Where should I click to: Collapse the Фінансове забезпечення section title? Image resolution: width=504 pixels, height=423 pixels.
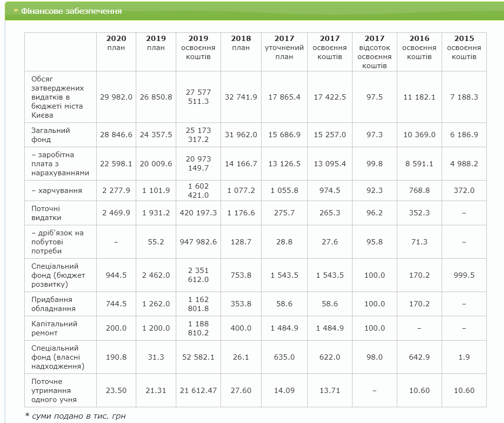point(71,11)
